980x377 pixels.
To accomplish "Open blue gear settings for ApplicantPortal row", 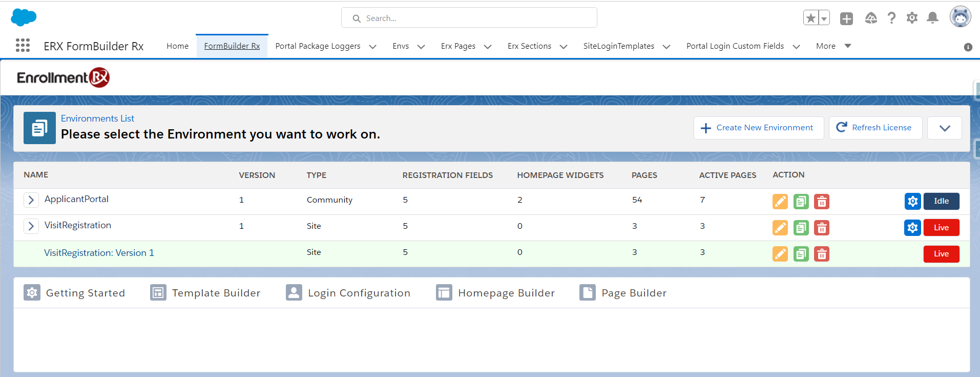I will click(912, 202).
